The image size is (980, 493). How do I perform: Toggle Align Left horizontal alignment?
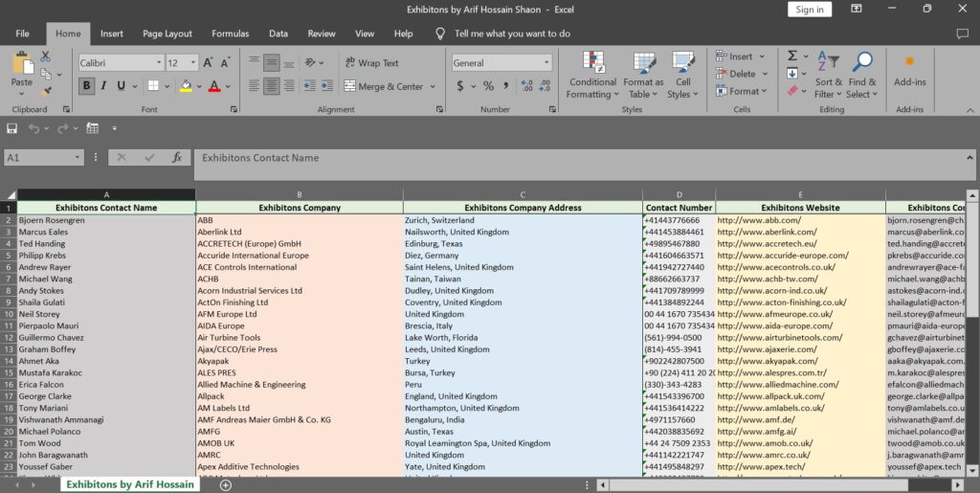click(x=255, y=86)
